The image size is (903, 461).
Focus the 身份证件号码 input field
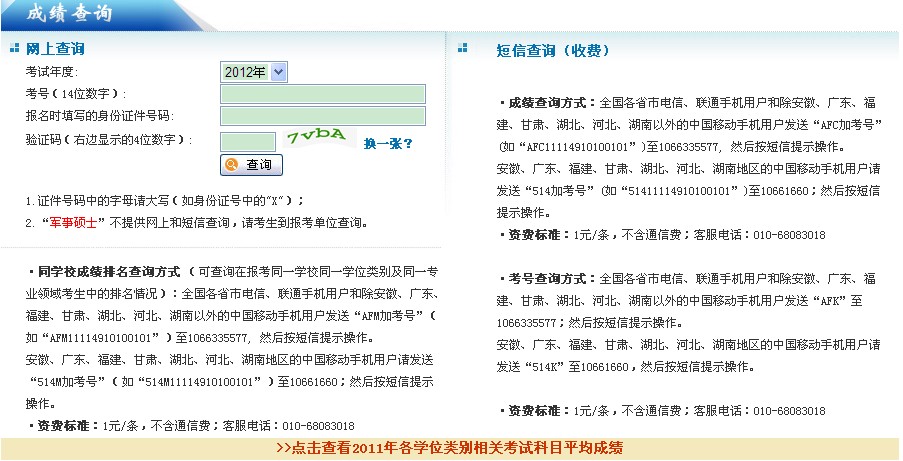click(322, 116)
